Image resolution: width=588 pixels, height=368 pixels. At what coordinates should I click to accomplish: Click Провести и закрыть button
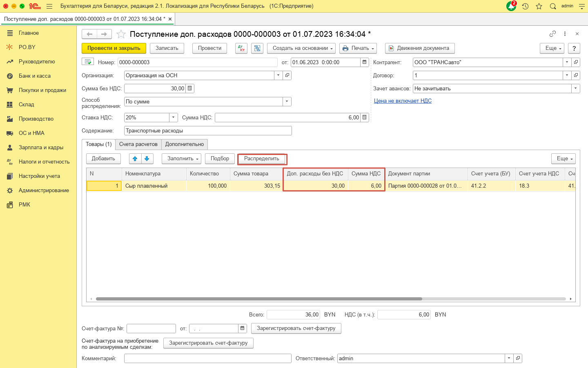point(114,48)
